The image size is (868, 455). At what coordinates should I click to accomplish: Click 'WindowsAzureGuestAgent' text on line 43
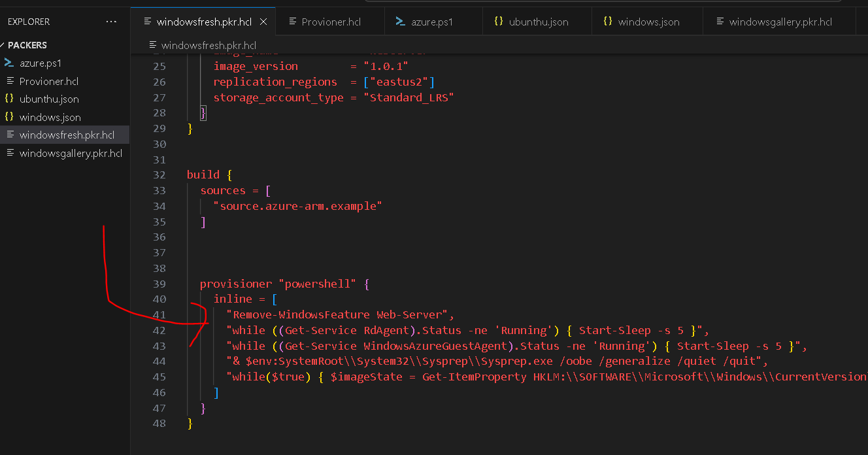click(x=435, y=346)
